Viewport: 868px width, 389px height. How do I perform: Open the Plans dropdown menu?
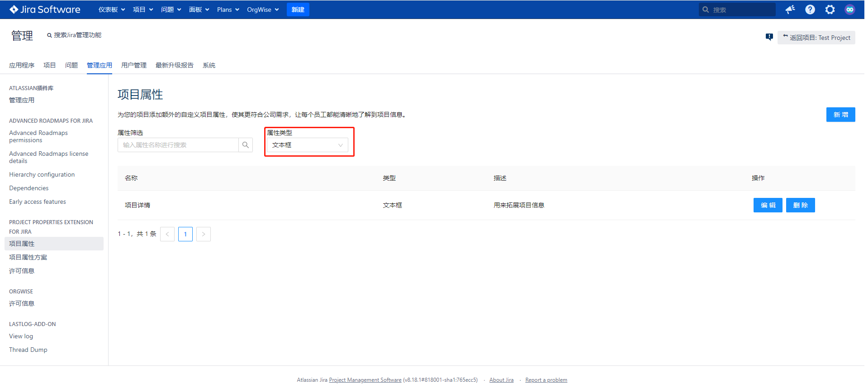tap(228, 10)
